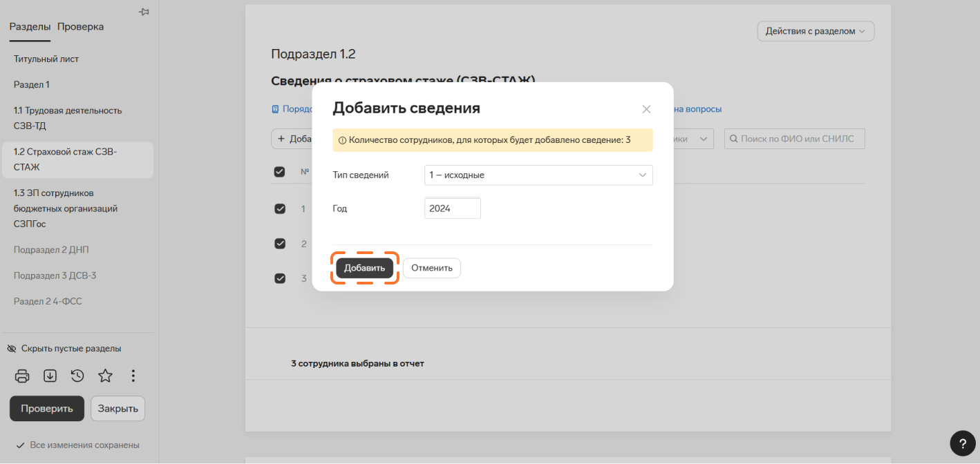Open the Тип сведений dropdown
980x464 pixels.
538,175
